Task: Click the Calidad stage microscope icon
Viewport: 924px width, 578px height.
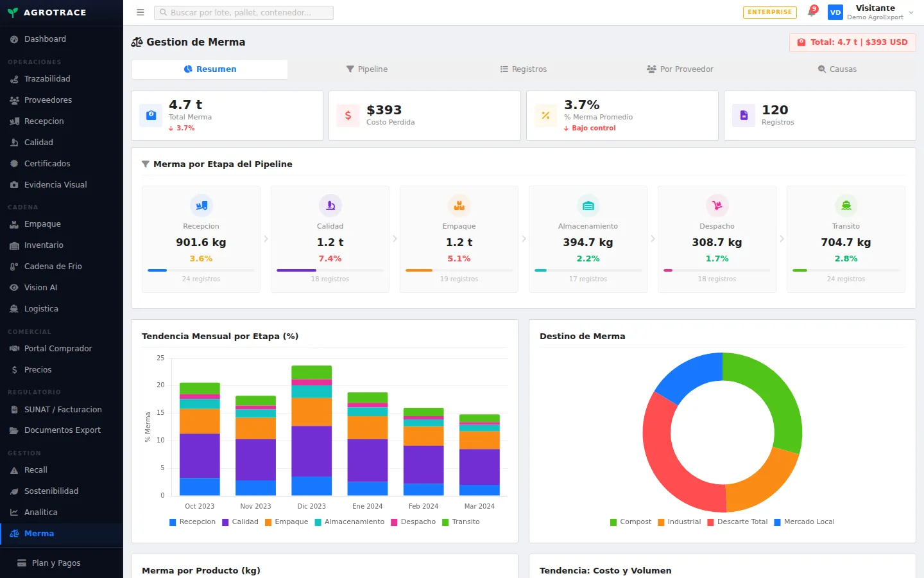Action: pos(330,206)
